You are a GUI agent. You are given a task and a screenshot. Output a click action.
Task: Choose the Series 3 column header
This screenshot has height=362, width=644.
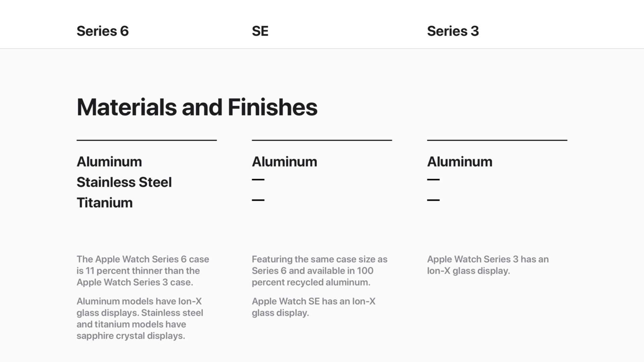point(453,31)
